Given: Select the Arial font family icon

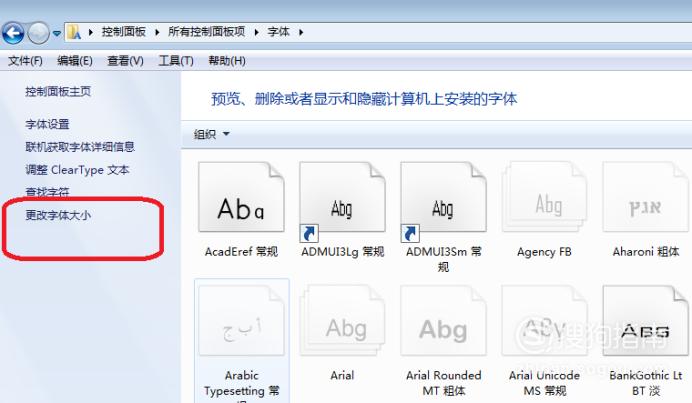Looking at the screenshot, I should [x=342, y=321].
